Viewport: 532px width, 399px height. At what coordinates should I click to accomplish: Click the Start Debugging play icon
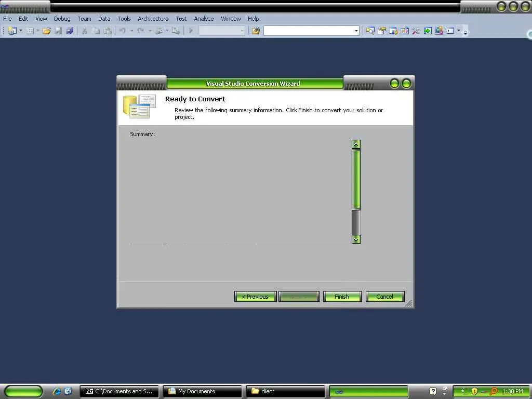pos(191,31)
